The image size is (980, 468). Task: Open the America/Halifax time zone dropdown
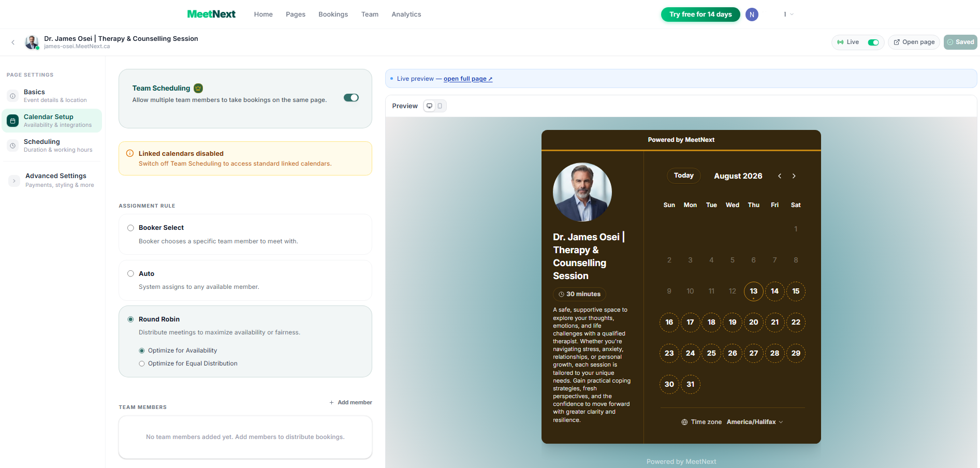[x=755, y=422]
